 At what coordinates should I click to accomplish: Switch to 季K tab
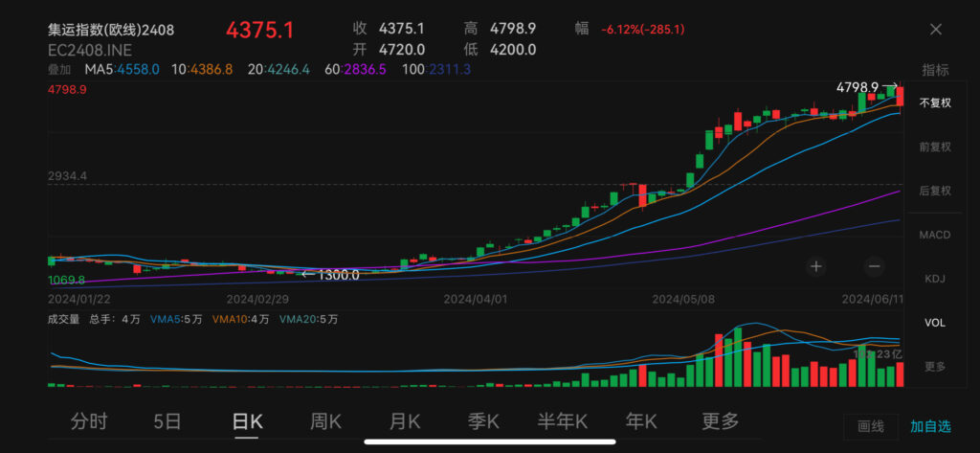[x=483, y=421]
